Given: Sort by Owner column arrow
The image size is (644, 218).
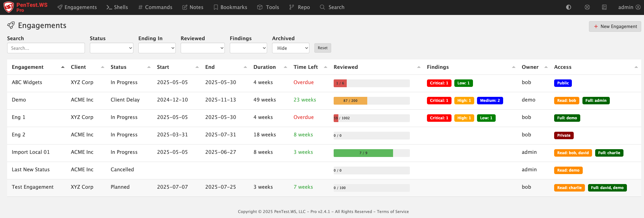Looking at the screenshot, I should (x=546, y=67).
